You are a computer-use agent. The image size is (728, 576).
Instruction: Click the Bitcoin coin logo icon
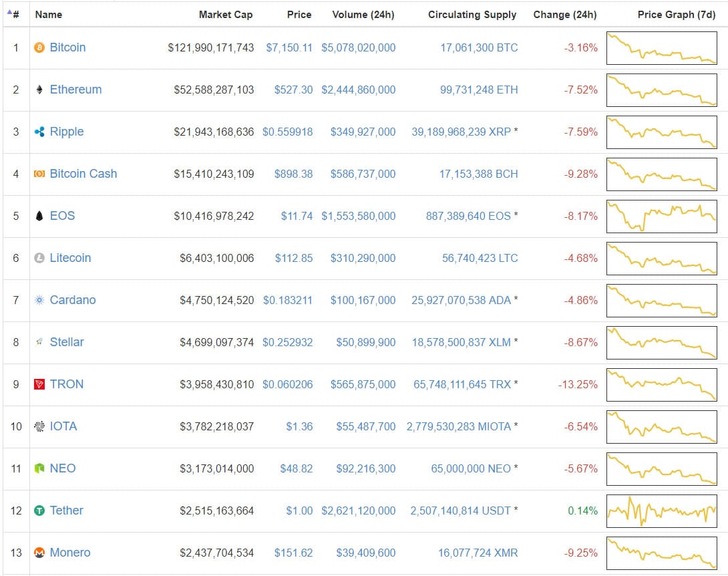(x=39, y=47)
